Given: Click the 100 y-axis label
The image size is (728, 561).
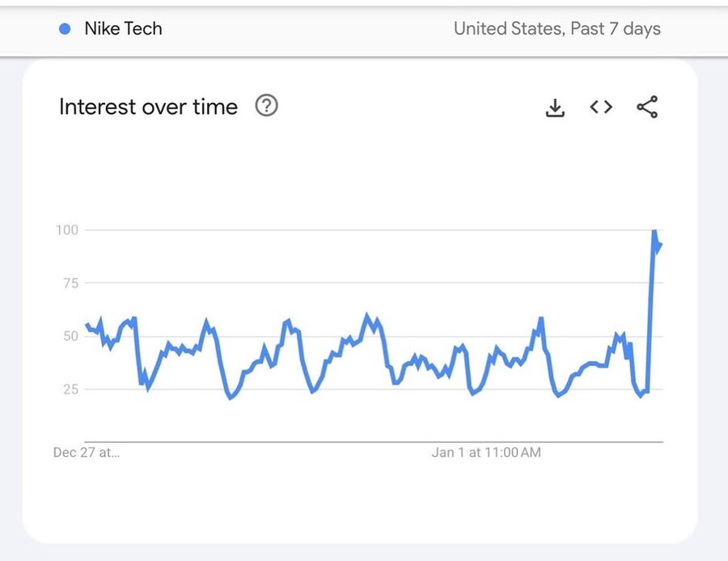Looking at the screenshot, I should click(x=67, y=230).
